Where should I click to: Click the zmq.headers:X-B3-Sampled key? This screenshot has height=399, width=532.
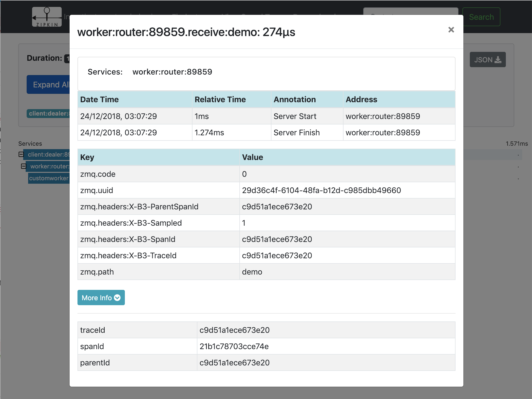[x=131, y=223]
